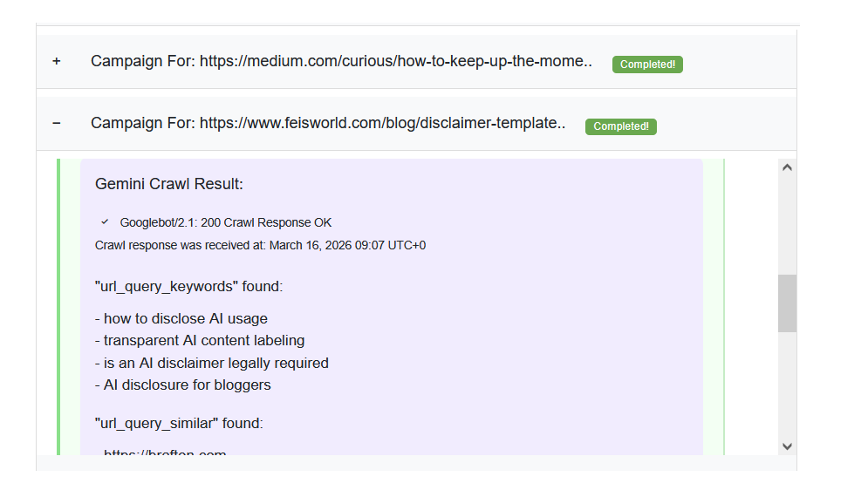Click the Gemini Crawl Result heading
The height and width of the screenshot is (497, 868).
168,184
